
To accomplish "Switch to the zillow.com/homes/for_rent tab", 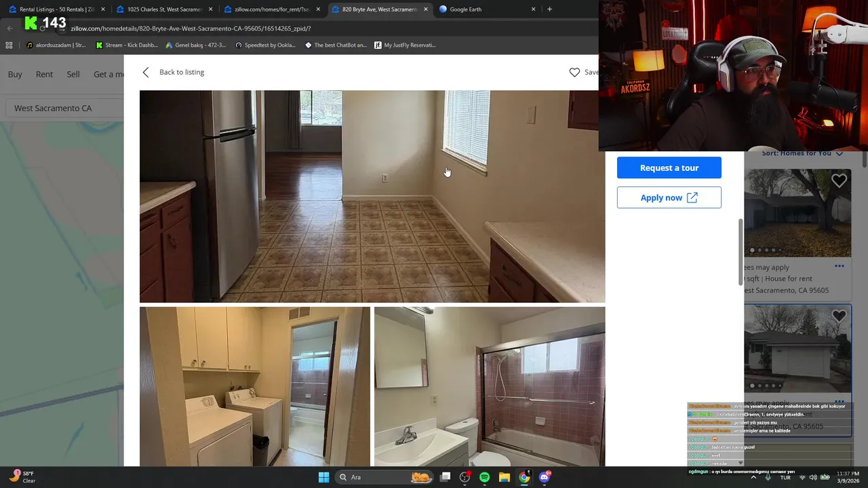I will [x=272, y=9].
